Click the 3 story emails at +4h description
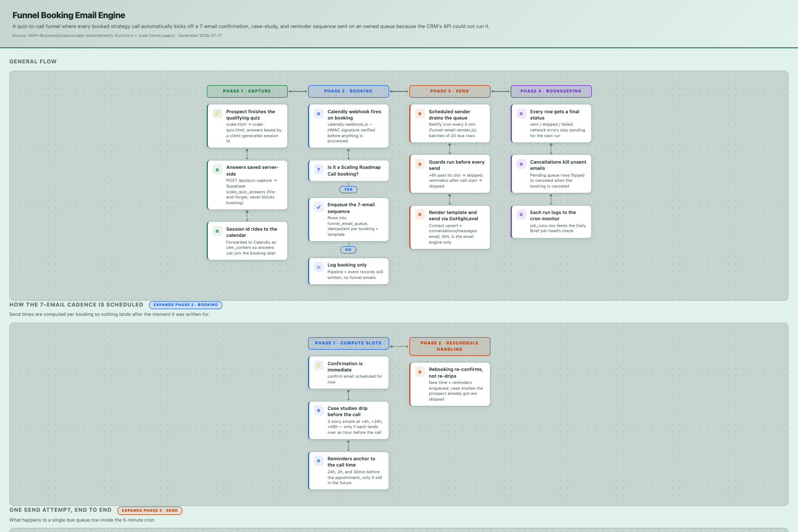This screenshot has width=798, height=532. [x=355, y=427]
